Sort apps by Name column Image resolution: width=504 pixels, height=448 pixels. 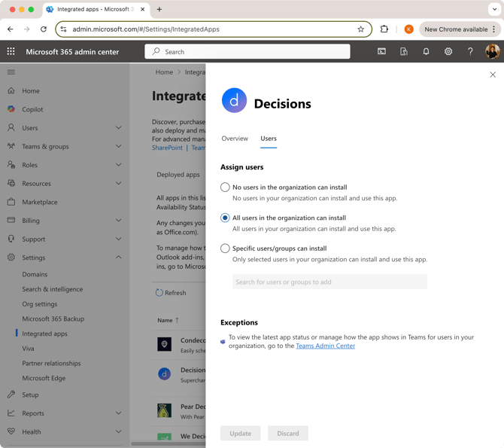(x=168, y=320)
